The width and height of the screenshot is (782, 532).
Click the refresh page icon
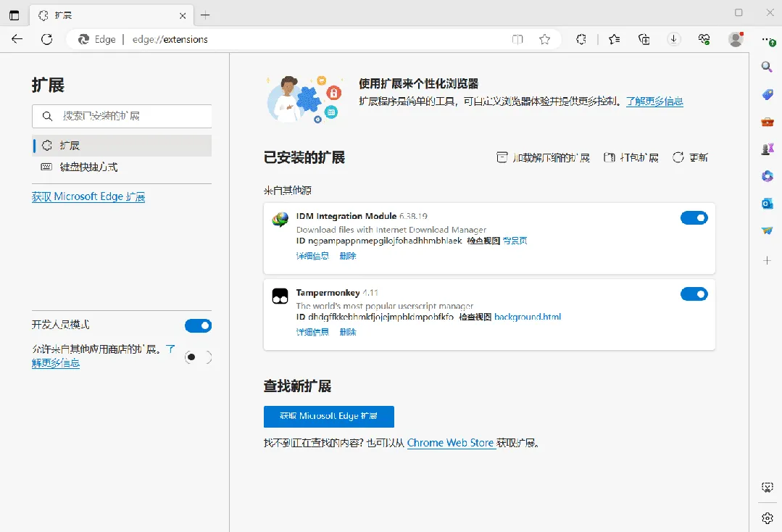(47, 39)
